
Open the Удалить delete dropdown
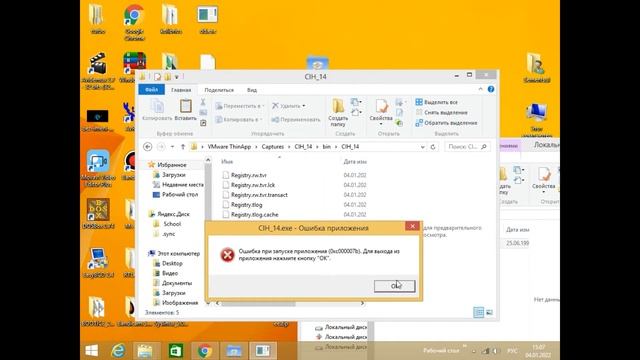[289, 106]
